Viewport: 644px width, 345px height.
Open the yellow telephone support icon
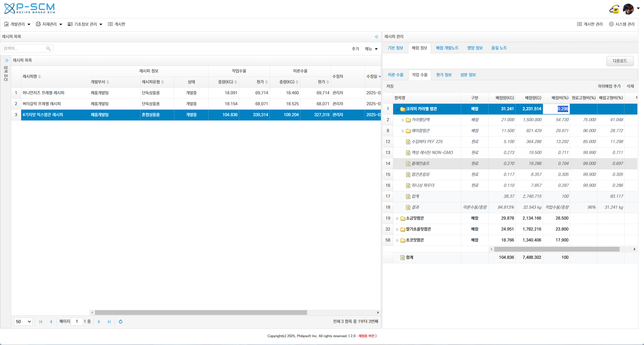coord(614,9)
